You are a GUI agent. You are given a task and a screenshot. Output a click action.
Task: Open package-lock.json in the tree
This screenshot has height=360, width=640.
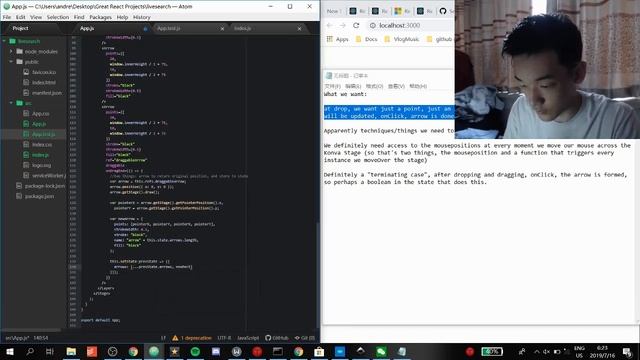coord(44,186)
